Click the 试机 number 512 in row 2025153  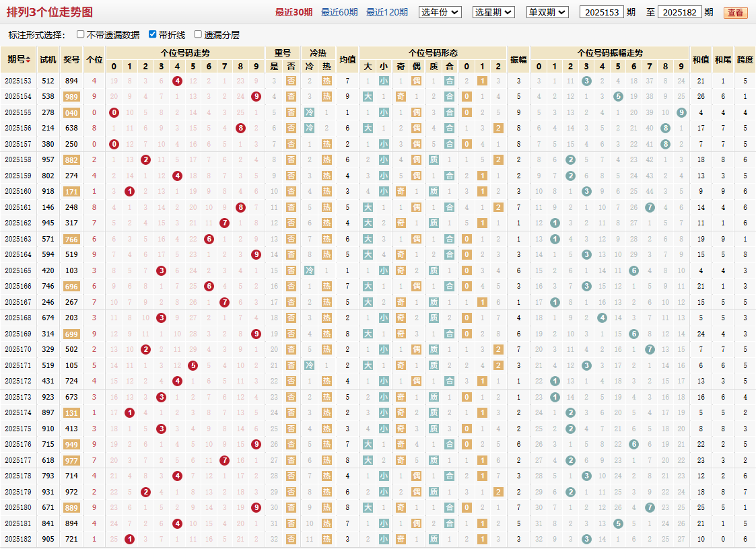[x=48, y=81]
